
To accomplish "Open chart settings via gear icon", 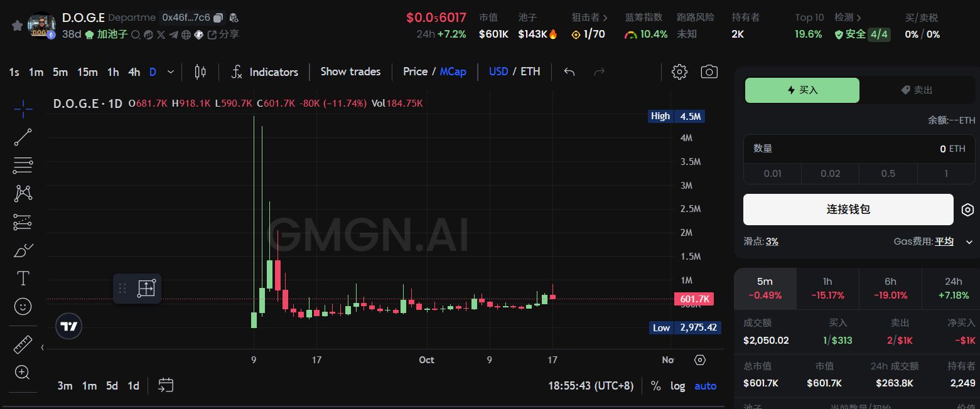I will (679, 72).
